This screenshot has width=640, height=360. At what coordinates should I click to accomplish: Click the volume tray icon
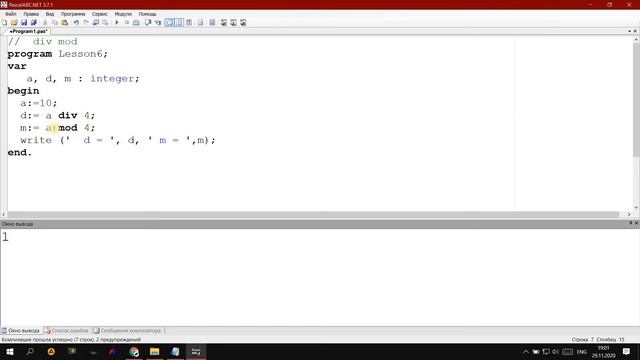tap(555, 352)
